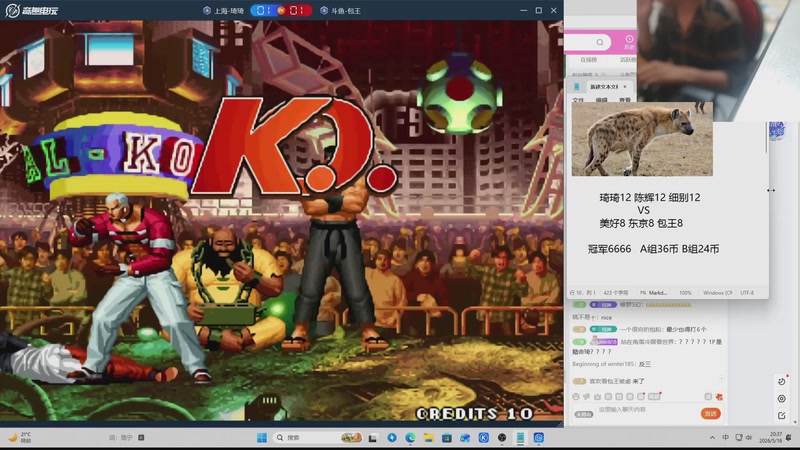
Task: Open the settings gear icon in right sidebar
Action: [x=782, y=399]
